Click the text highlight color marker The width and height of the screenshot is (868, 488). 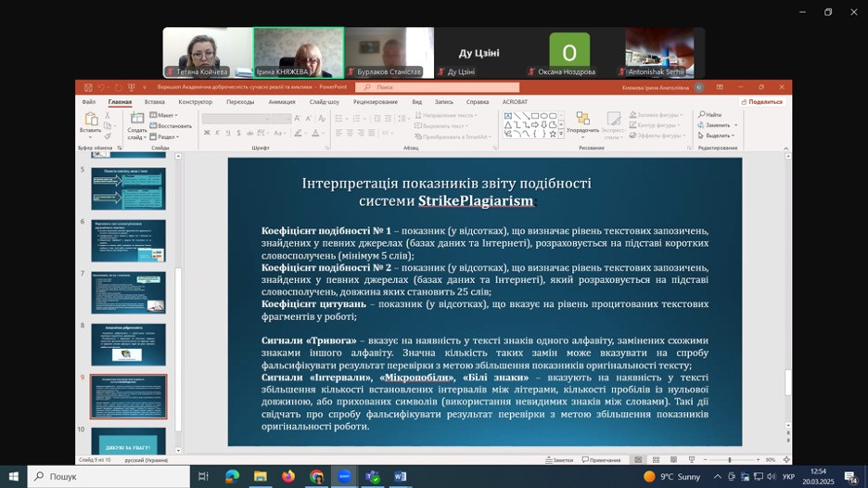tap(299, 133)
